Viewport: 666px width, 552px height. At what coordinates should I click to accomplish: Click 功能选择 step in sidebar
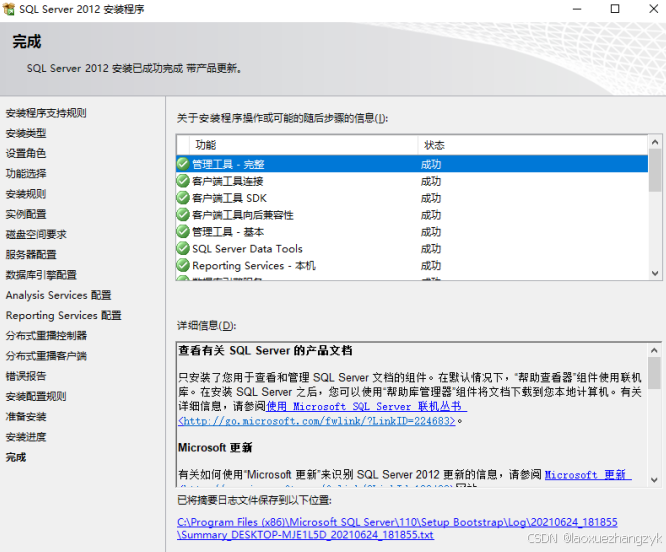point(25,174)
